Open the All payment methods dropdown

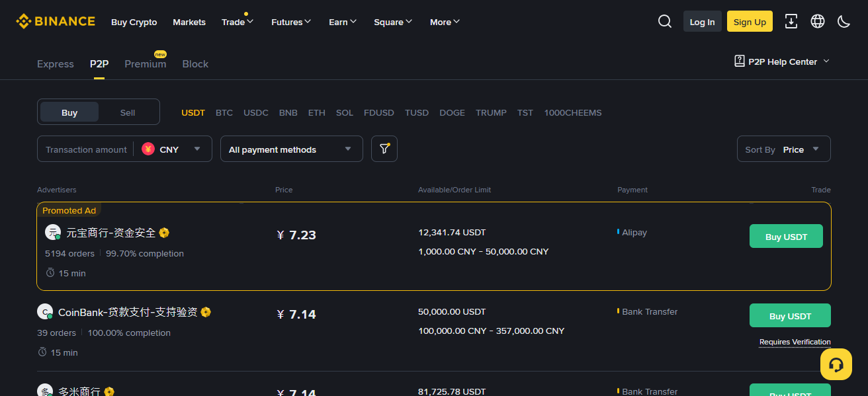click(292, 149)
